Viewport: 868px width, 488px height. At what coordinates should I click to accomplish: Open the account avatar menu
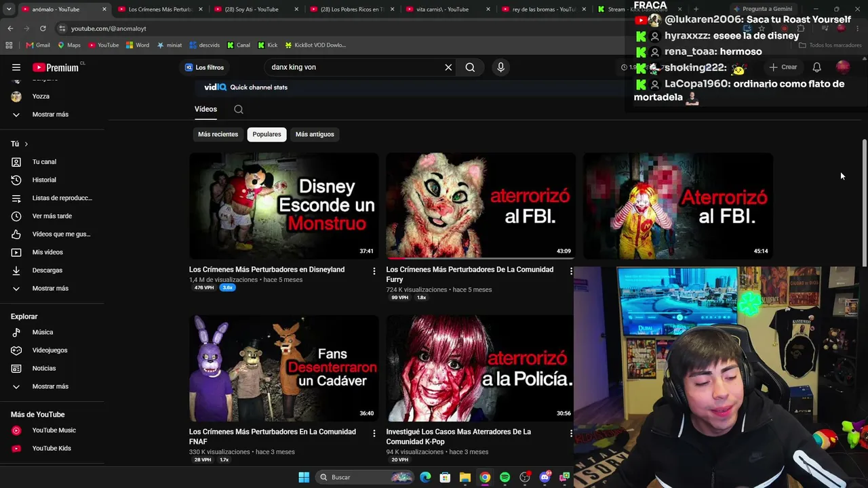843,67
